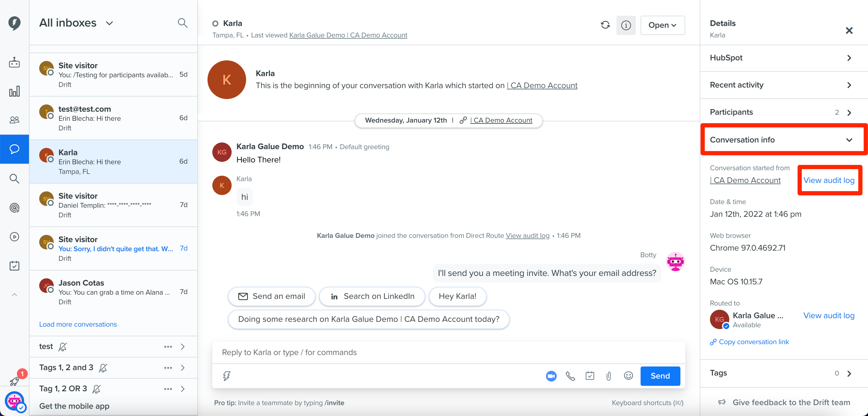
Task: Close the Details panel
Action: pos(849,30)
